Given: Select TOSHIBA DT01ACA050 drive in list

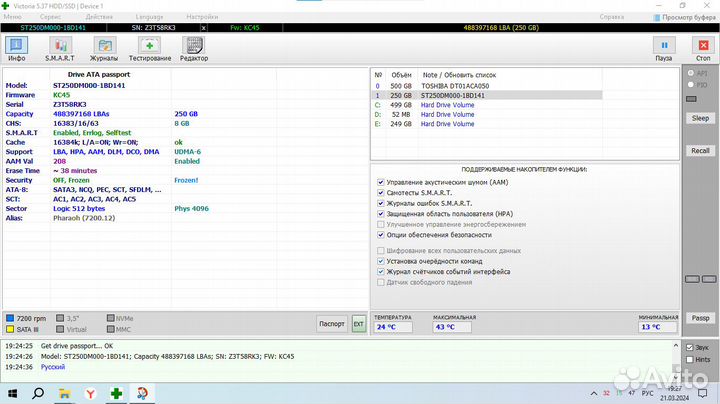Looking at the screenshot, I should pos(463,85).
